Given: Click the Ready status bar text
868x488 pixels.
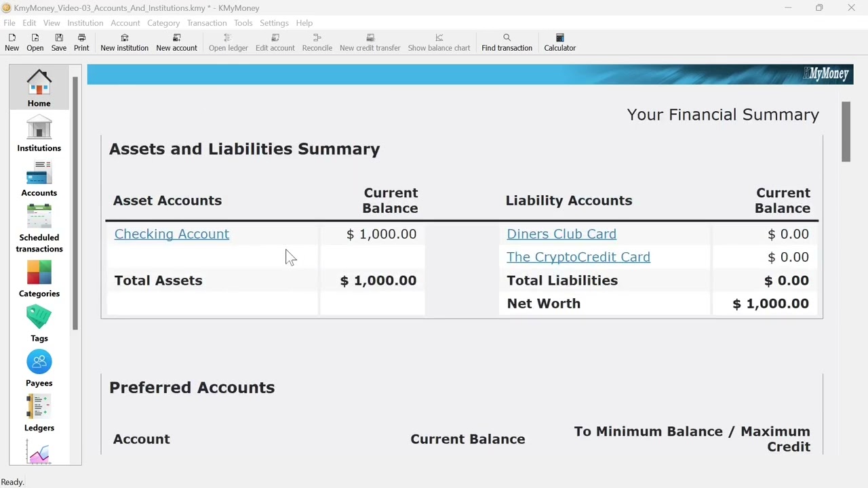Looking at the screenshot, I should (x=13, y=482).
